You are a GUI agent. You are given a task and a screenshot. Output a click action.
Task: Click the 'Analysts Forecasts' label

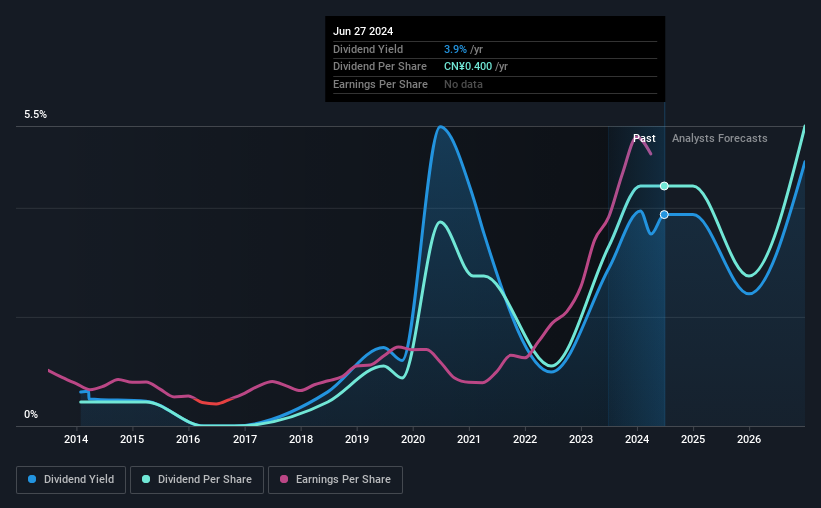click(719, 138)
